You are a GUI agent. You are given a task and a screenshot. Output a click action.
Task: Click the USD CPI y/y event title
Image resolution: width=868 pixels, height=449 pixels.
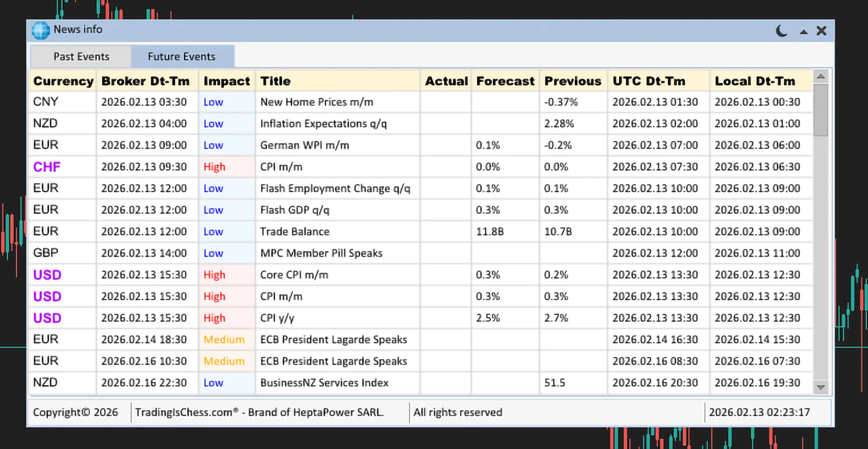pyautogui.click(x=277, y=318)
